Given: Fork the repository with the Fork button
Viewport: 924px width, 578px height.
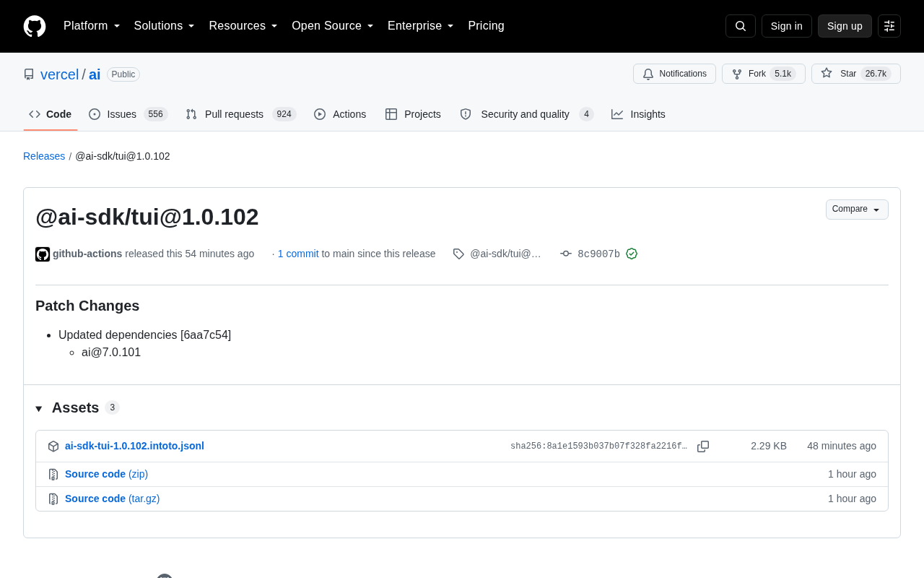Looking at the screenshot, I should point(764,74).
